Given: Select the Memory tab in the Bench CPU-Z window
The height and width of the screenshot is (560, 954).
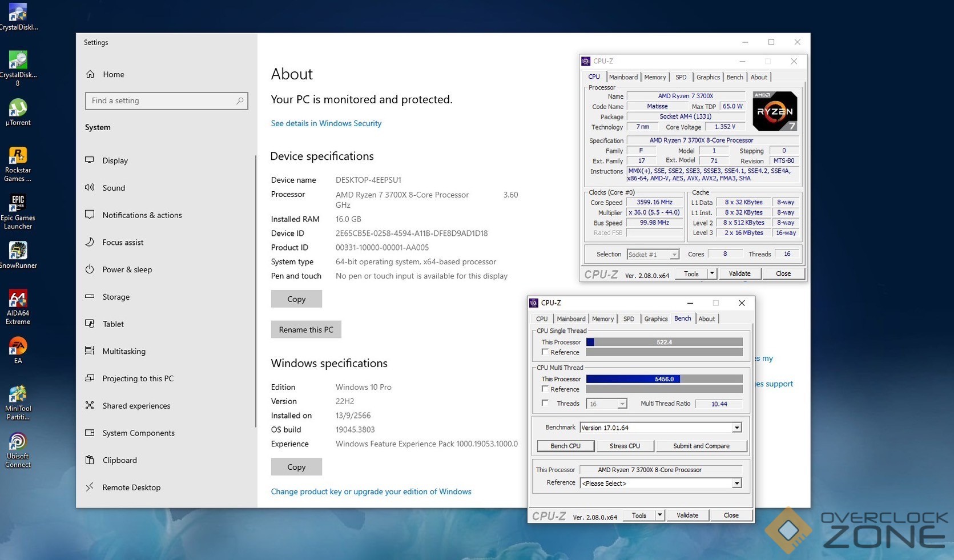Looking at the screenshot, I should (603, 319).
